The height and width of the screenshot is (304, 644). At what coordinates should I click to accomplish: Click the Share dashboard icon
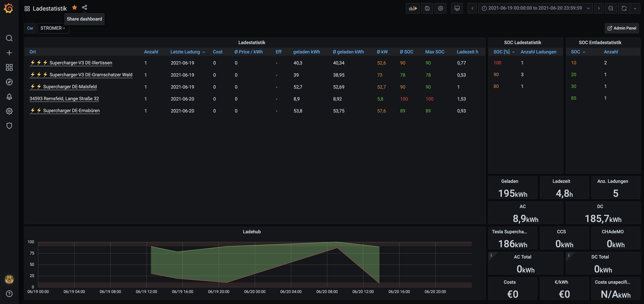coord(84,7)
